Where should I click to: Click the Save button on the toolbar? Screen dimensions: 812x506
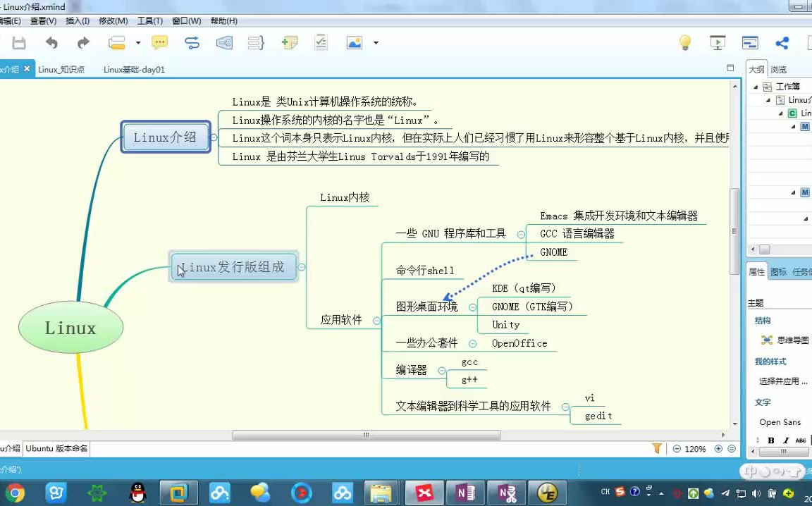tap(18, 42)
